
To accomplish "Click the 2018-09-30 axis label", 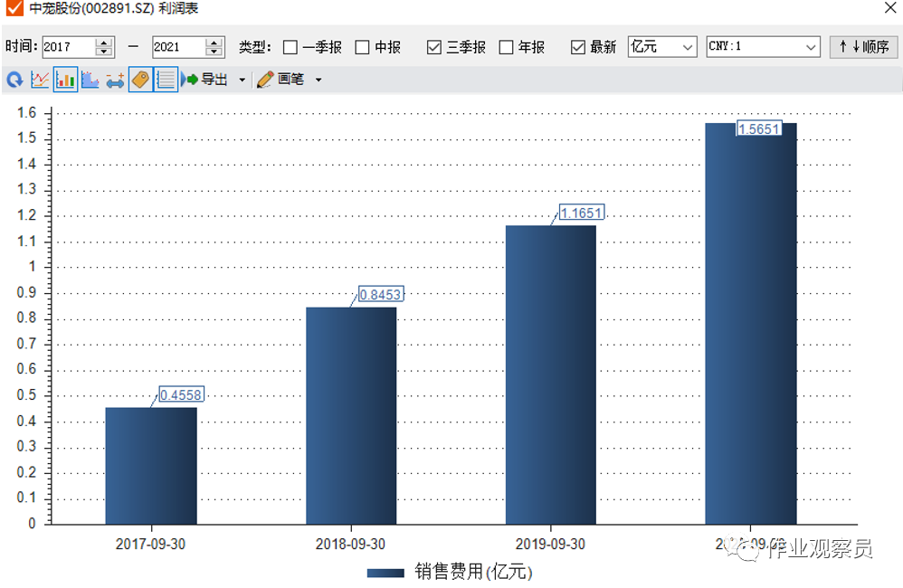I will click(x=350, y=544).
